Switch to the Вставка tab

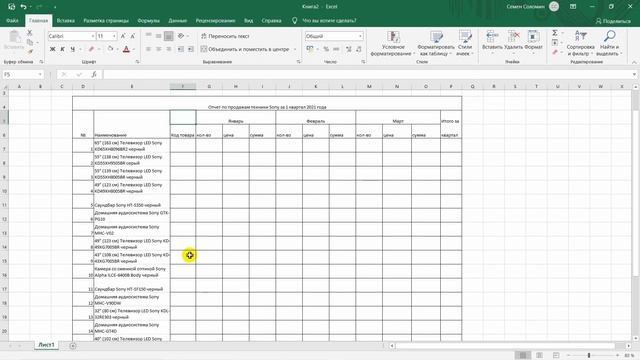click(x=66, y=20)
